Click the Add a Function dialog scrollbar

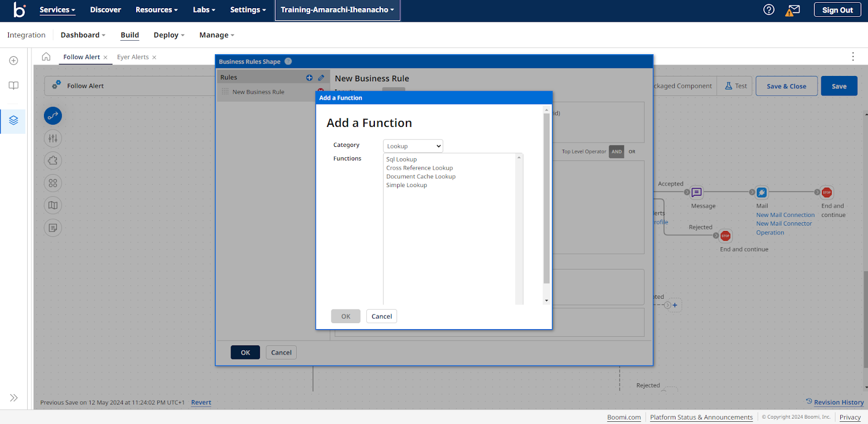[546, 198]
